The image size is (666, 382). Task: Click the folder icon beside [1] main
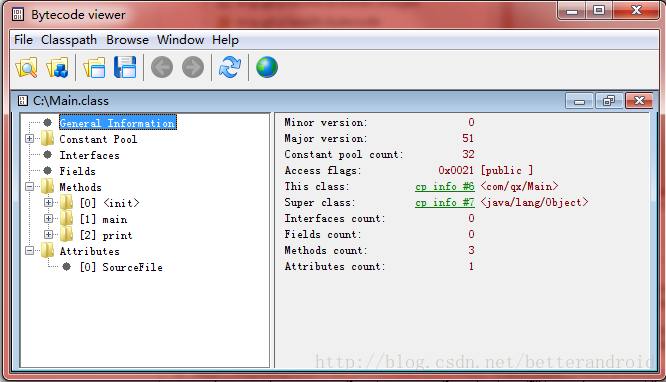67,219
